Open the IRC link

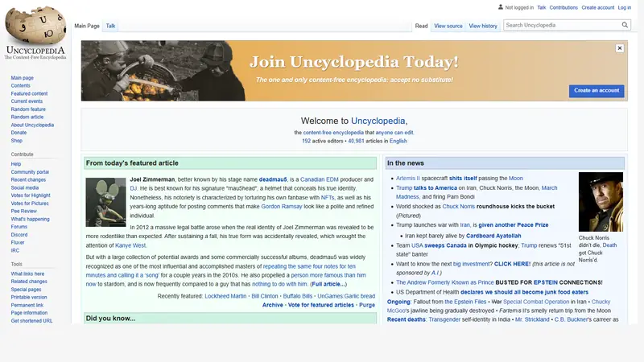(x=15, y=251)
